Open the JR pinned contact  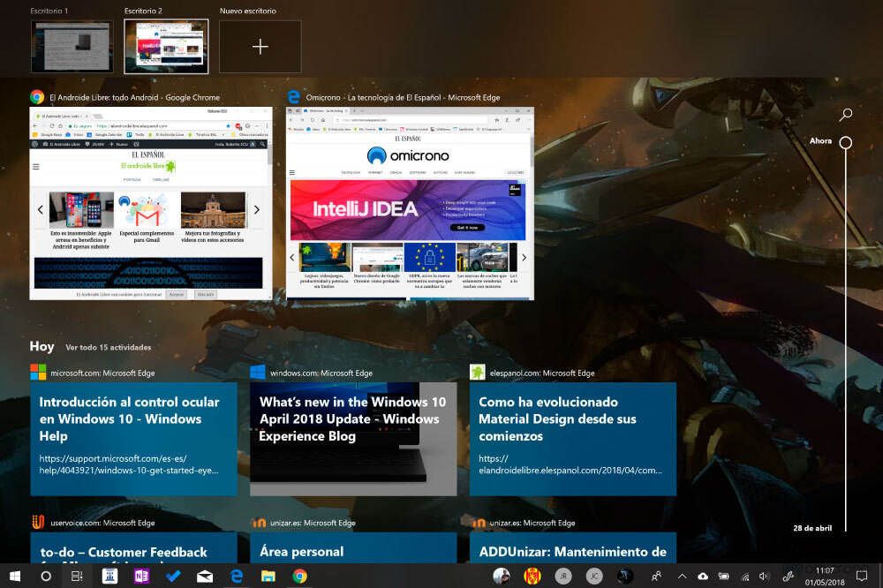pos(563,576)
